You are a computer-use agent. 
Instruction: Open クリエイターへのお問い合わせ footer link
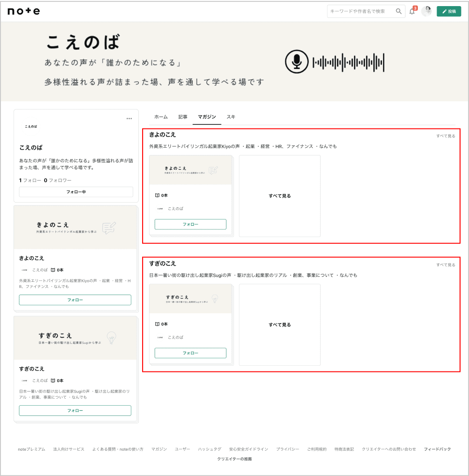[388, 449]
